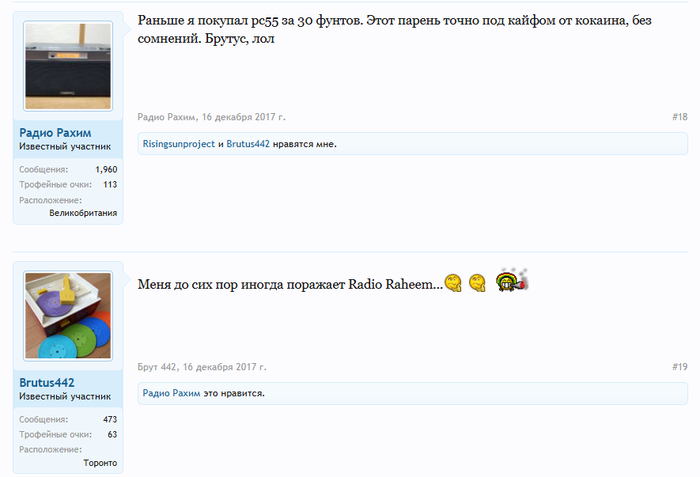View Brutus442's 63 trophy points
Viewport: 700px width, 477px height.
pyautogui.click(x=112, y=435)
